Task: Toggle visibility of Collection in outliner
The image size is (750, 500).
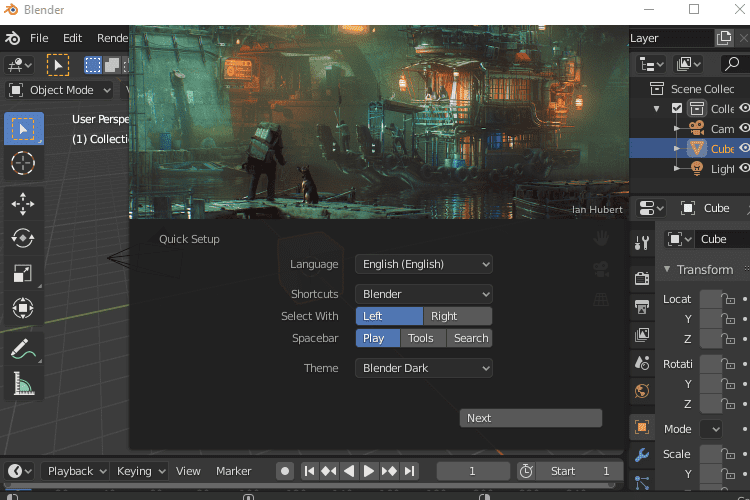Action: point(744,108)
